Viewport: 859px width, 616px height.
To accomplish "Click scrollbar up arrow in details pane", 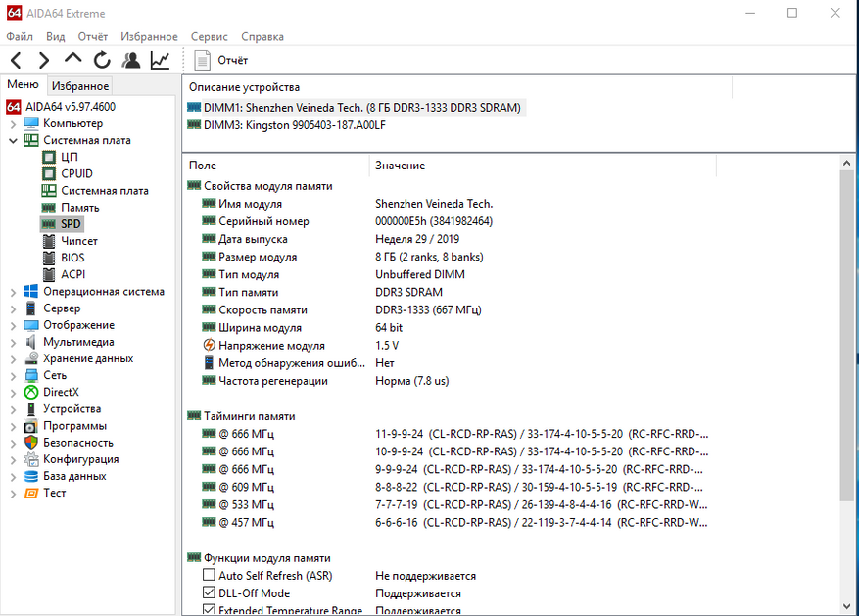I will point(846,163).
